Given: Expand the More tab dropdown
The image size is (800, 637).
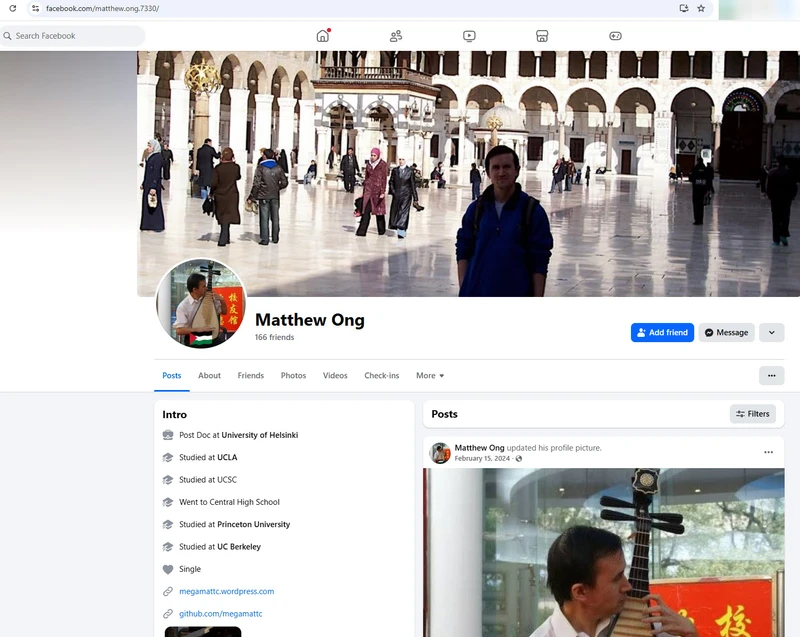Looking at the screenshot, I should click(x=430, y=376).
